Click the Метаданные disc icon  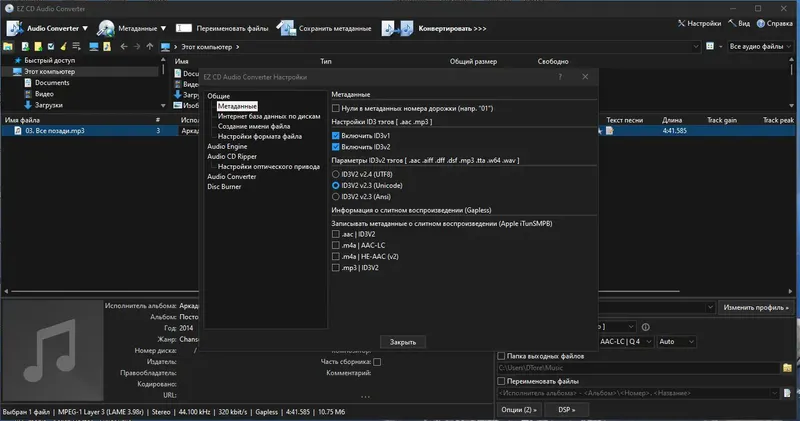(106, 28)
